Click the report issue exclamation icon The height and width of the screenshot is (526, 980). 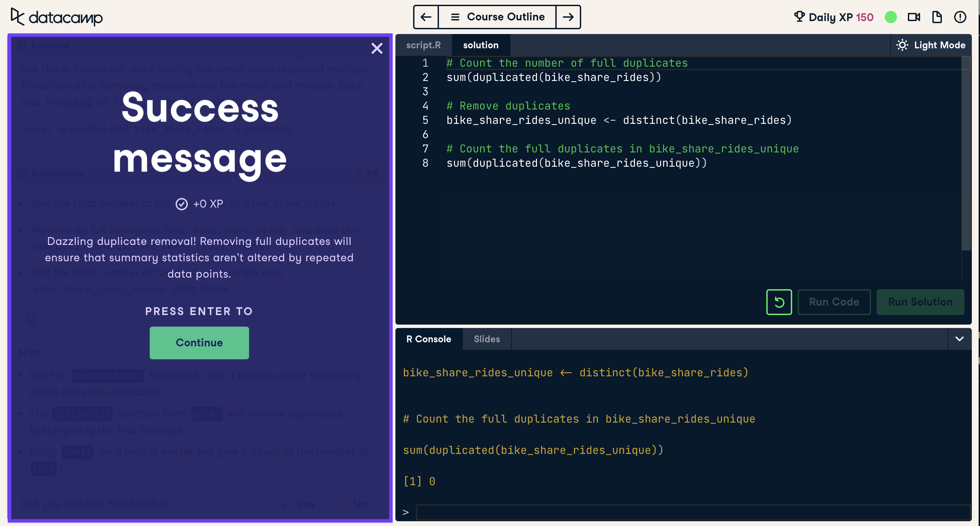[960, 17]
